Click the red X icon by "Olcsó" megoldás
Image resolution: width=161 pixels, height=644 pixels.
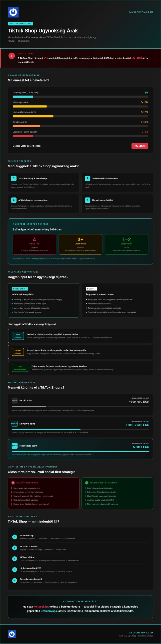[13, 482]
